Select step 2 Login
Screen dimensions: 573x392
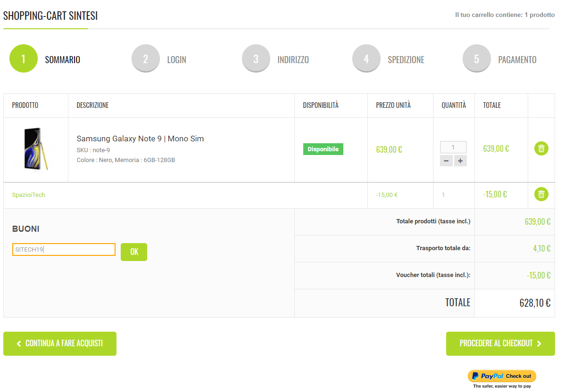pos(159,59)
